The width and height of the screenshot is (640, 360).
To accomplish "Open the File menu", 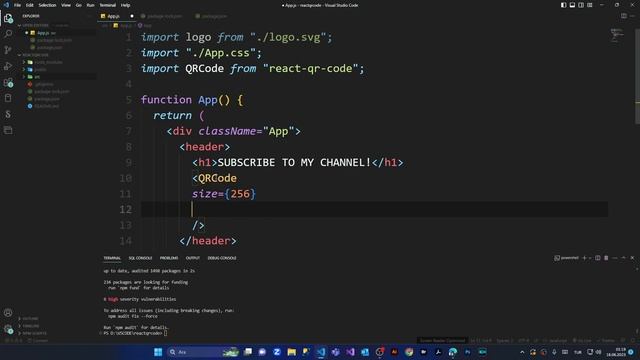I will (x=17, y=5).
